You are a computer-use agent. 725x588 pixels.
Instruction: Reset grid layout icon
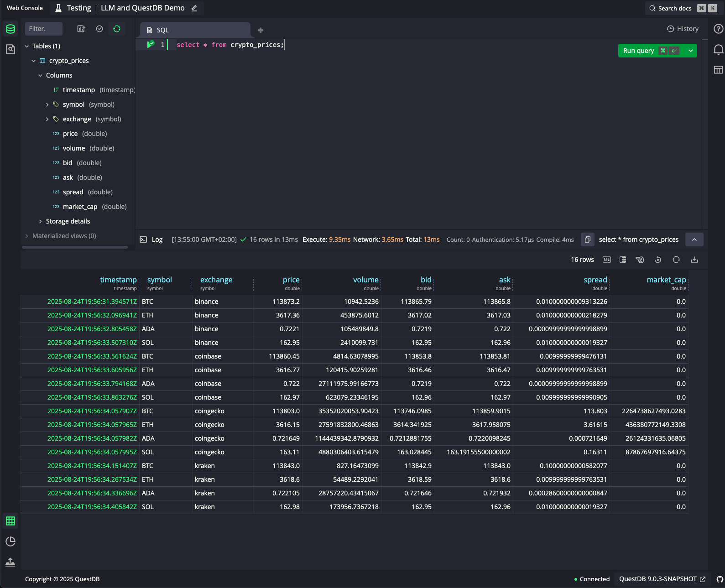click(x=658, y=260)
